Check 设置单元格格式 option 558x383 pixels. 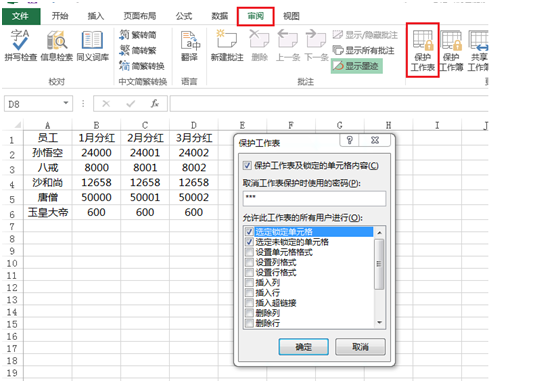249,252
